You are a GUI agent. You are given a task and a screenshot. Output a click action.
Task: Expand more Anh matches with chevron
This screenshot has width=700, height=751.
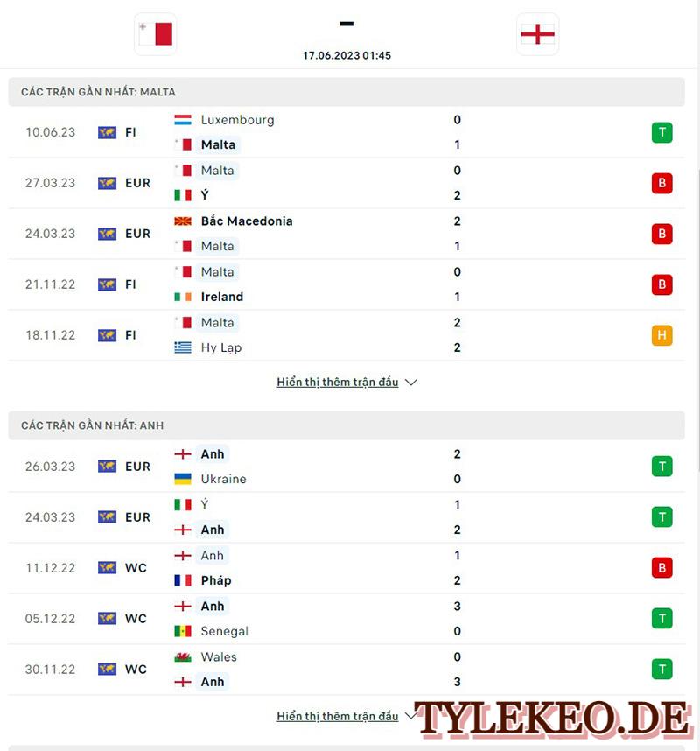pos(409,716)
